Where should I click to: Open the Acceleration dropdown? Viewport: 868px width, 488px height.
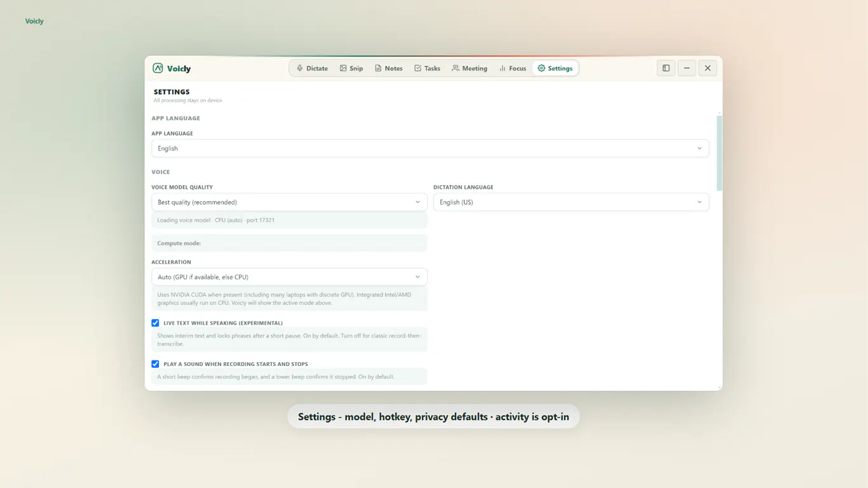pyautogui.click(x=289, y=277)
